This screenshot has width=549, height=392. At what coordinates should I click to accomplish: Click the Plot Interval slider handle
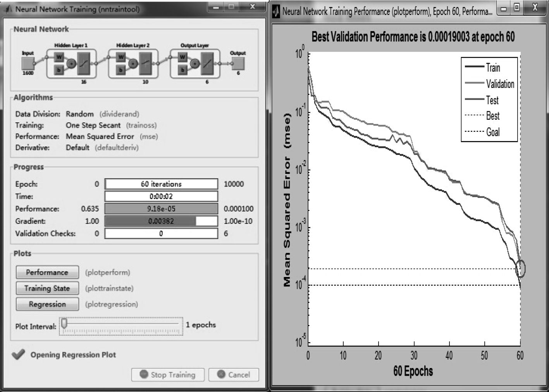64,323
